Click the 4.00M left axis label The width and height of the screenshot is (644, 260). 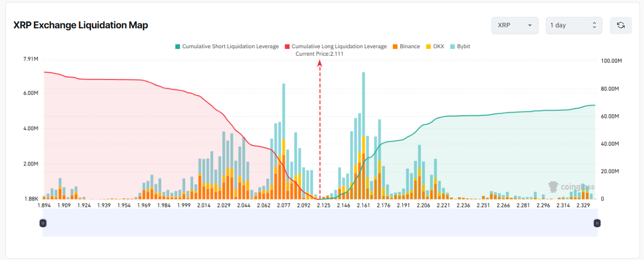pos(31,129)
